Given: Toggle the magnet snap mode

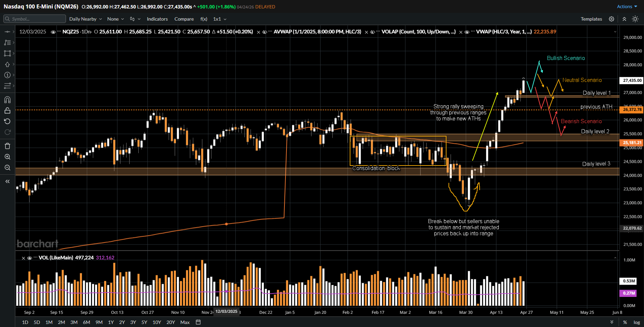Looking at the screenshot, I should 7,100.
